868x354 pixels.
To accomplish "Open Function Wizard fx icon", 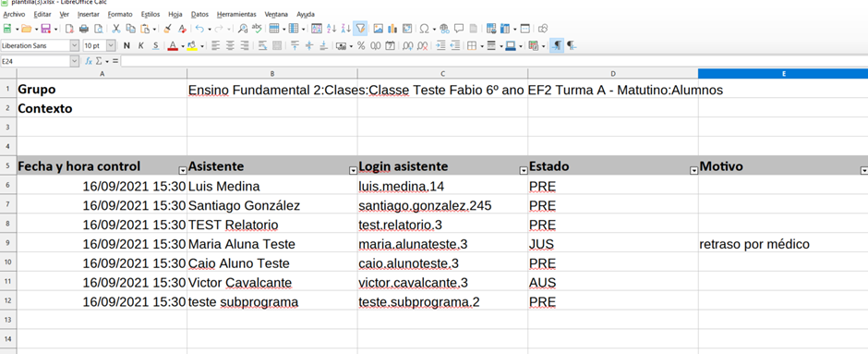I will (89, 61).
